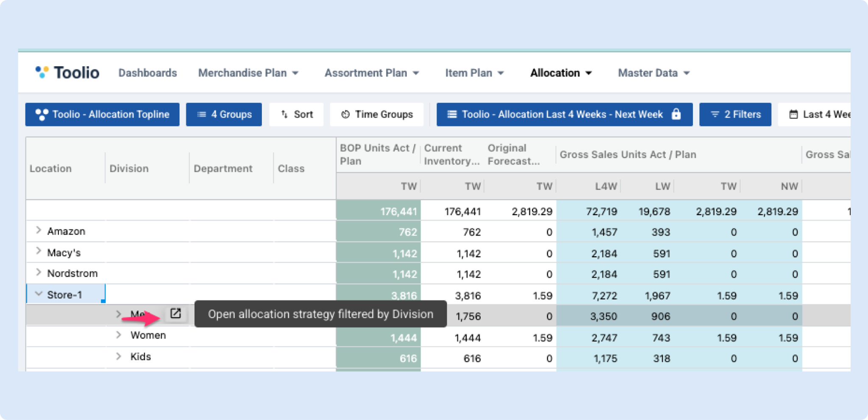
Task: Select total BOP Units cell 176,441
Action: click(x=378, y=211)
